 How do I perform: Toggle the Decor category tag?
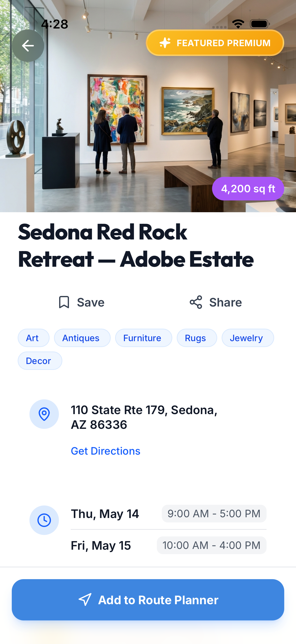coord(40,361)
